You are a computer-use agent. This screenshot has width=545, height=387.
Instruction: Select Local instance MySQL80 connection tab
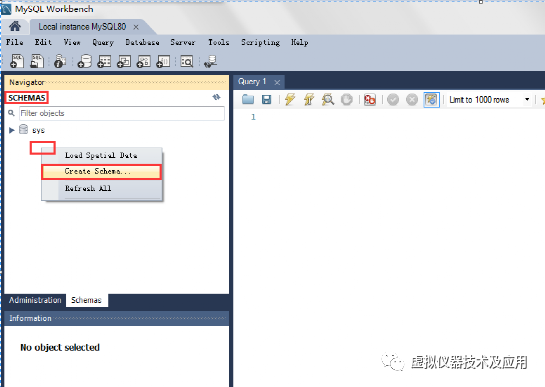[x=82, y=27]
